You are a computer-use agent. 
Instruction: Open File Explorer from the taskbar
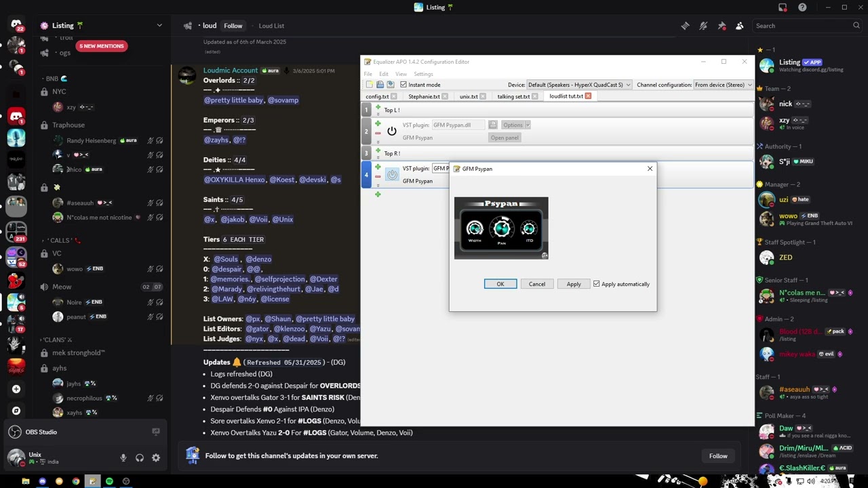[26, 481]
